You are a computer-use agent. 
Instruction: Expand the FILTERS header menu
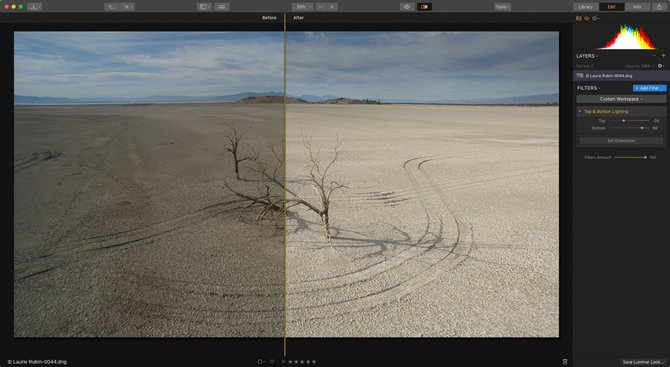coord(589,88)
